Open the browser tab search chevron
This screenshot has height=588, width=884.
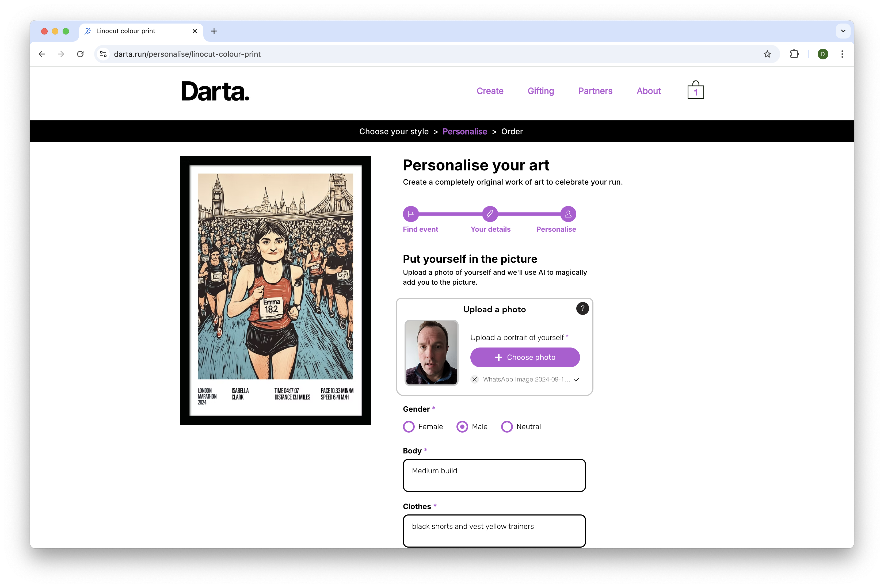click(843, 31)
